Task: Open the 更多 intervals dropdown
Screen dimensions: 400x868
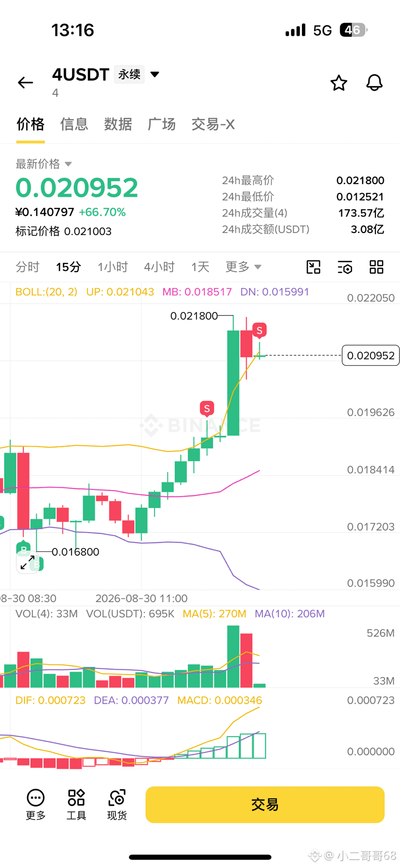Action: 243,267
